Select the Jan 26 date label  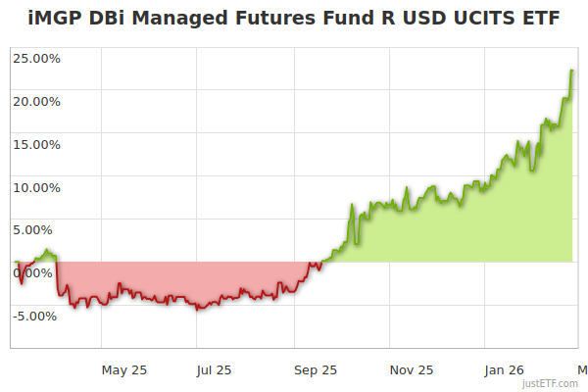[x=504, y=369]
